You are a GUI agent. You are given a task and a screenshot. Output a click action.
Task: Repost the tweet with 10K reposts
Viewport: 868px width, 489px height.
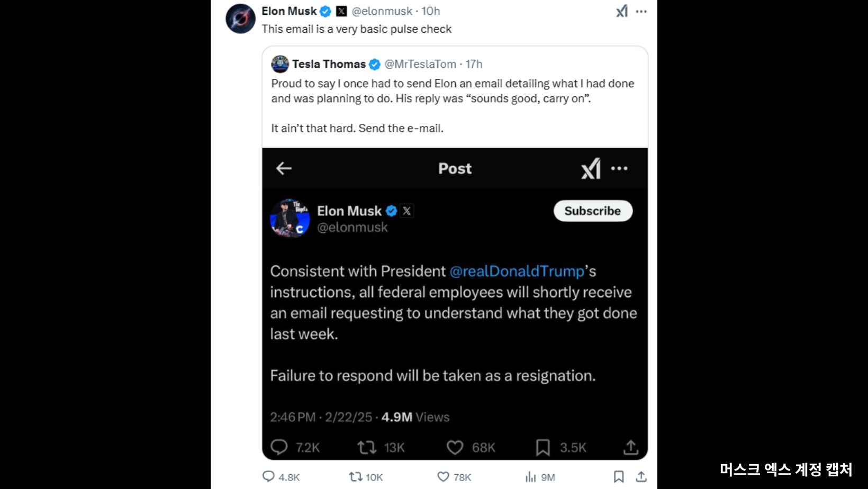click(x=356, y=477)
